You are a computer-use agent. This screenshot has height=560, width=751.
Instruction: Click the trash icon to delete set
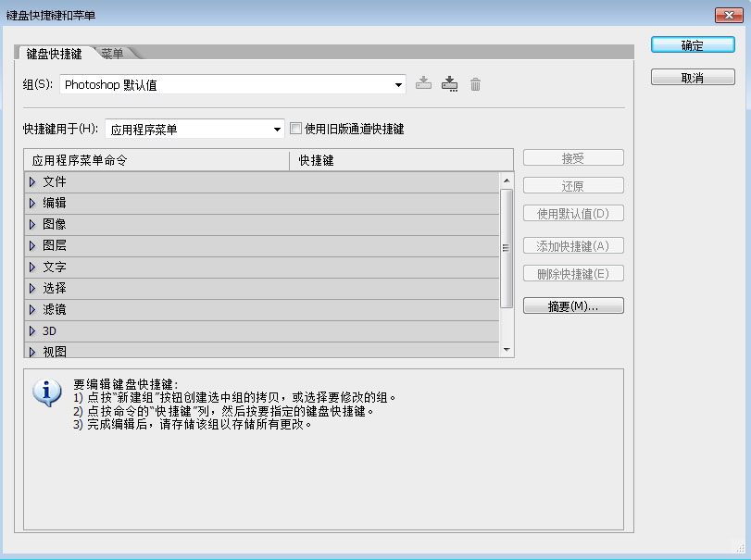(x=476, y=84)
